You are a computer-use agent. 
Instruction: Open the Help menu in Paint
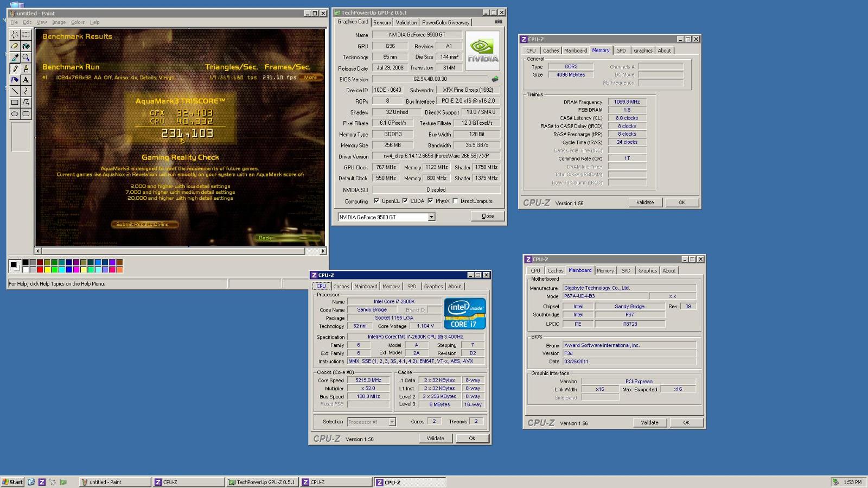[x=94, y=22]
